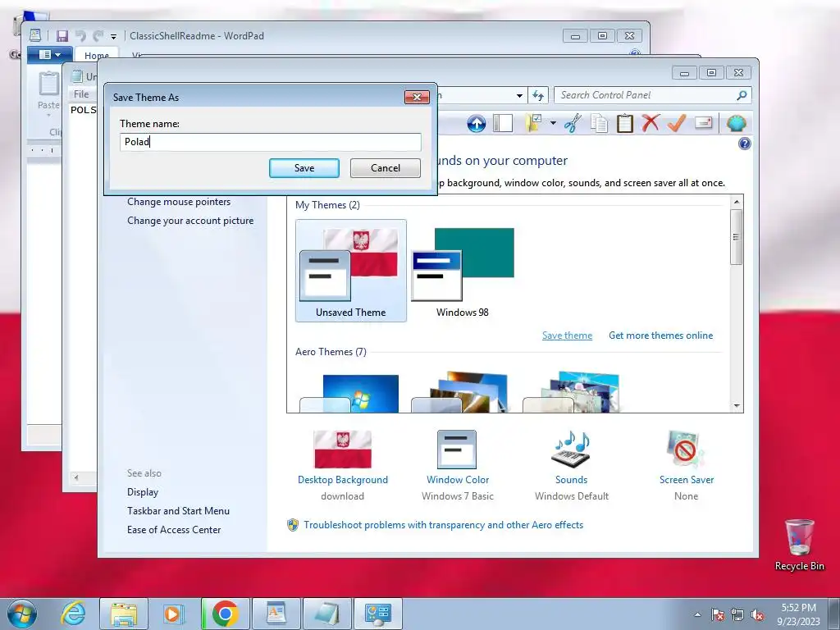The height and width of the screenshot is (630, 840).
Task: Open WordPad Quick Access Toolbar customize dropdown
Action: (113, 36)
